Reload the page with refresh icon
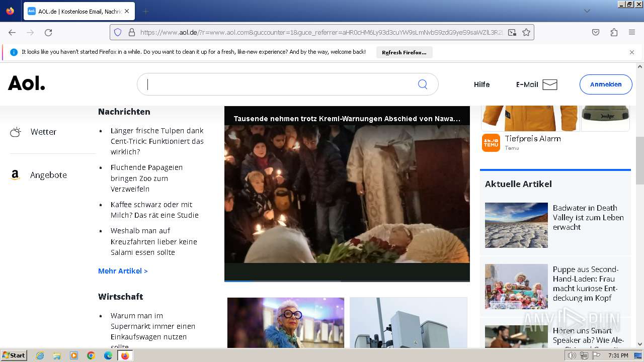This screenshot has width=644, height=362. tap(48, 32)
